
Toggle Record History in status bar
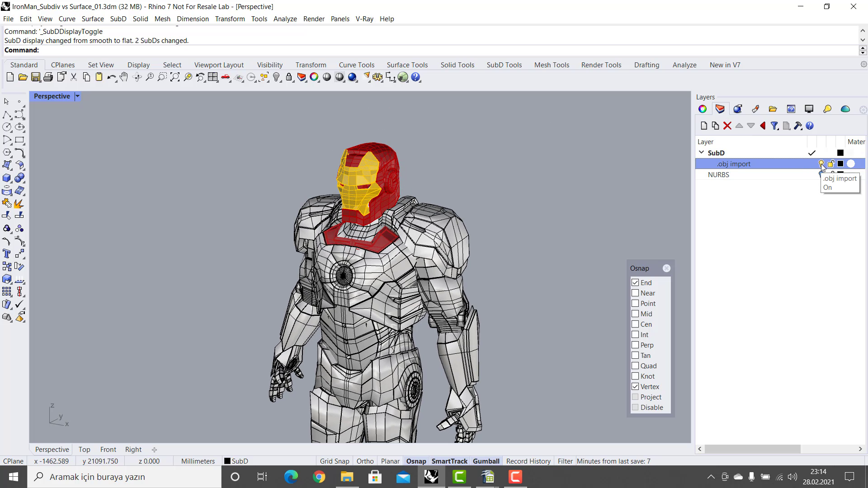point(528,461)
